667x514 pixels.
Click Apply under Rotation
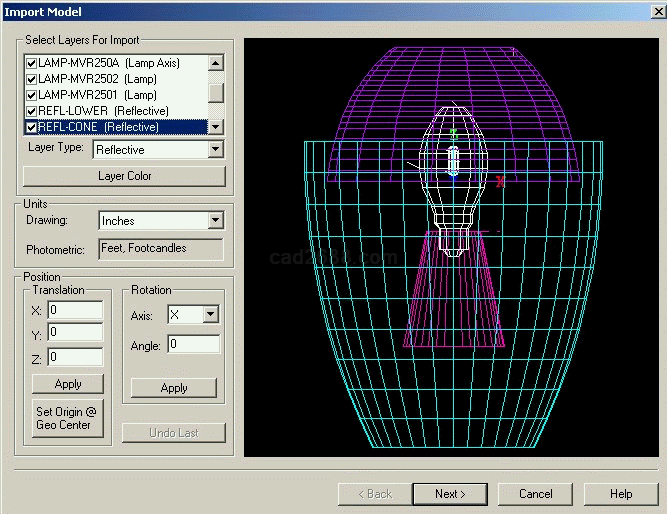(174, 388)
